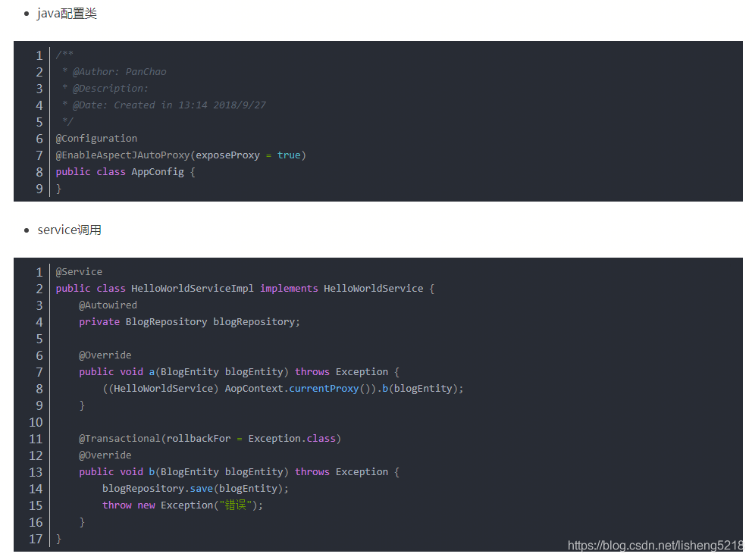
Task: Click the 'public void b(BlogEntity blogEntity)' line
Action: tap(239, 472)
